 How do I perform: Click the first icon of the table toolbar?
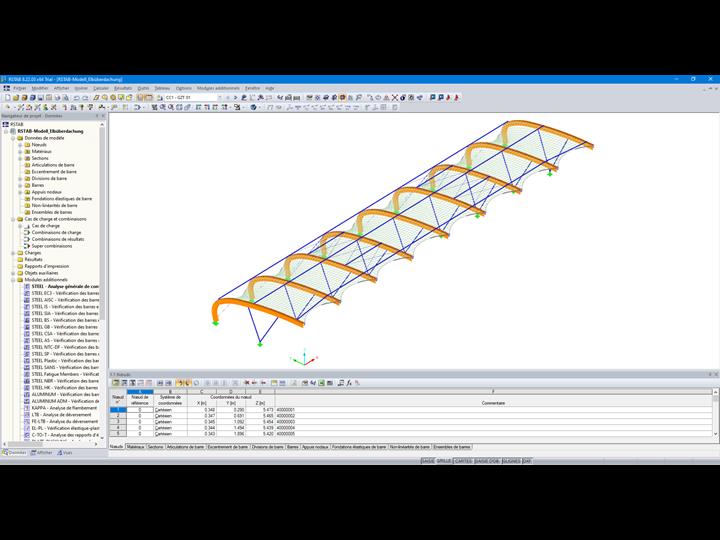[115, 382]
